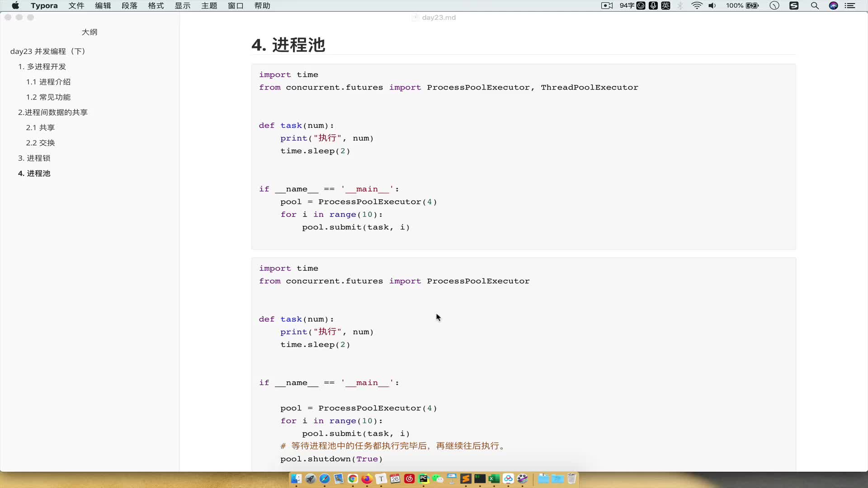This screenshot has height=488, width=868.
Task: Open Keynote from the Dock
Action: click(x=452, y=479)
